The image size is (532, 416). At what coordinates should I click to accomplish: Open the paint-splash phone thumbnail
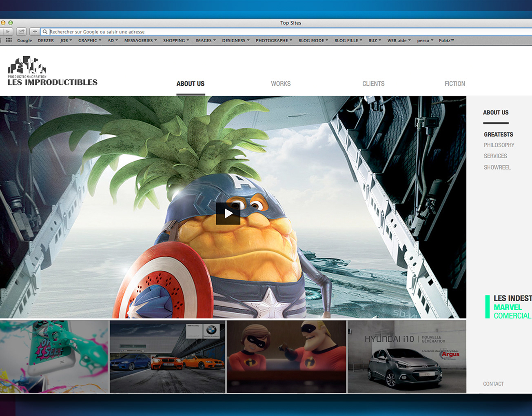54,356
